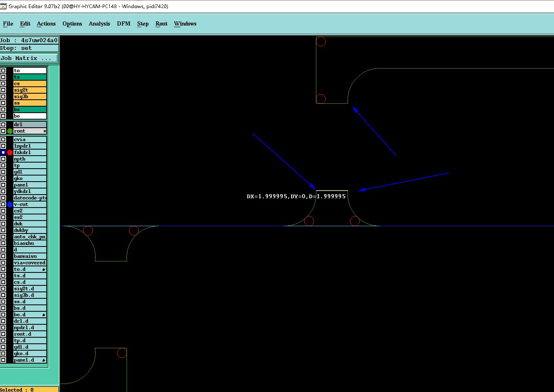Select the cs2 layer name
Image resolution: width=554 pixels, height=392 pixels.
30,211
